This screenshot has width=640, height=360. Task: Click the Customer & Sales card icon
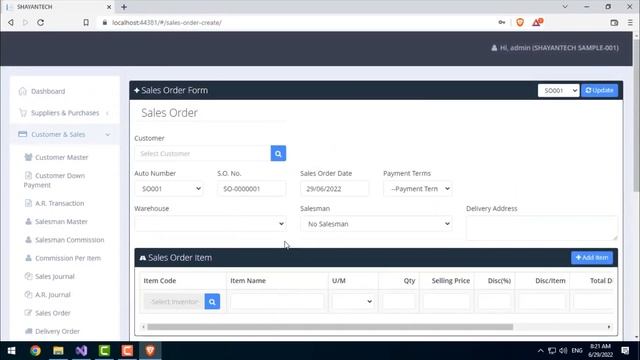(x=22, y=134)
